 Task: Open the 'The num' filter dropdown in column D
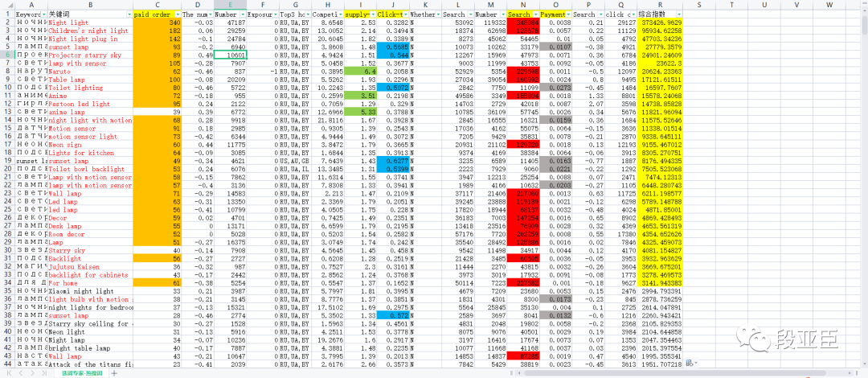tap(209, 14)
